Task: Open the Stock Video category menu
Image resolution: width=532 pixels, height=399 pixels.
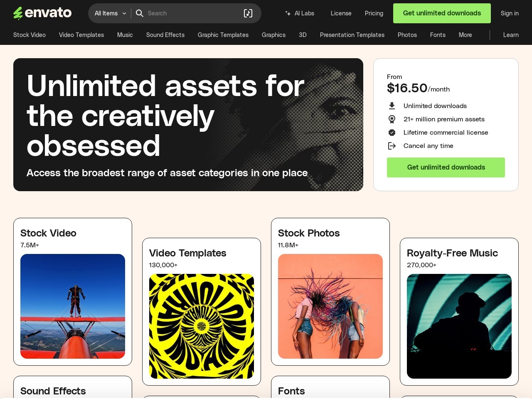Action: tap(30, 35)
